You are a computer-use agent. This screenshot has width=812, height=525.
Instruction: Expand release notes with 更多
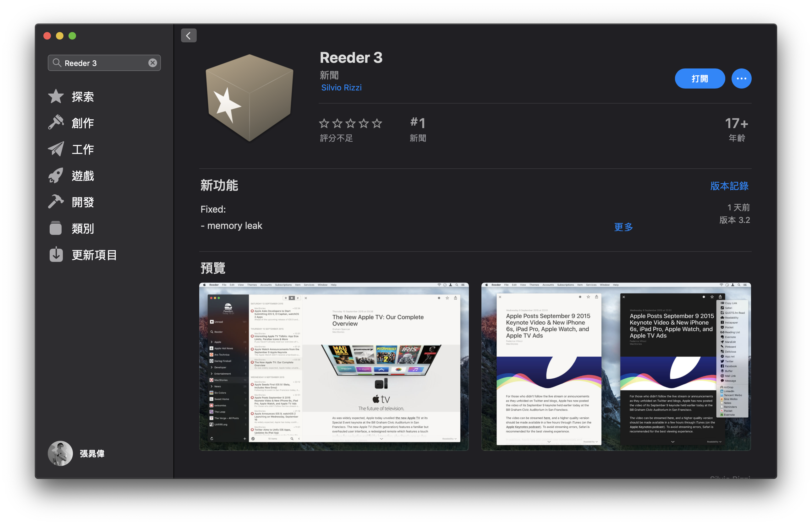click(x=623, y=227)
